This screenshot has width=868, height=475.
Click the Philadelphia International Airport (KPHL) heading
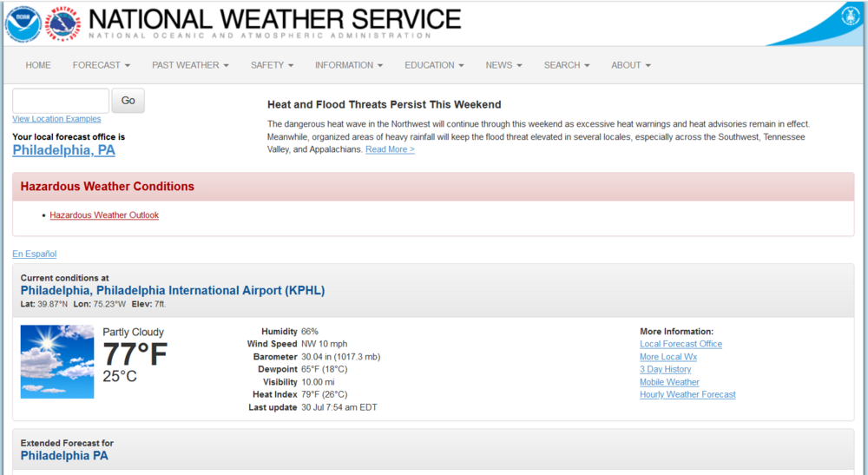click(173, 291)
